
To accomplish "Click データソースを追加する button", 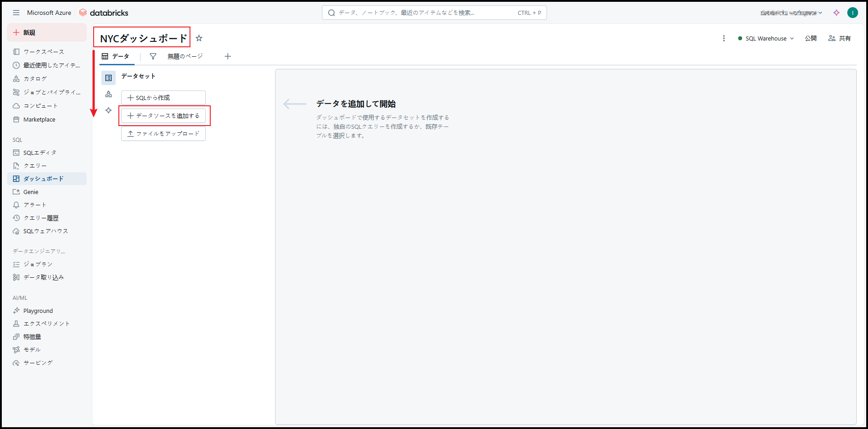I will point(163,116).
